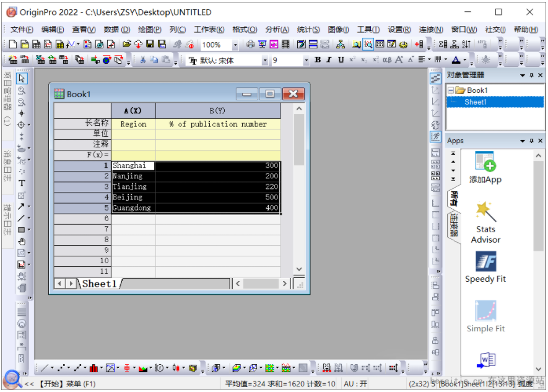The height and width of the screenshot is (392, 548).
Task: Launch the Simple Fit app
Action: [x=485, y=316]
